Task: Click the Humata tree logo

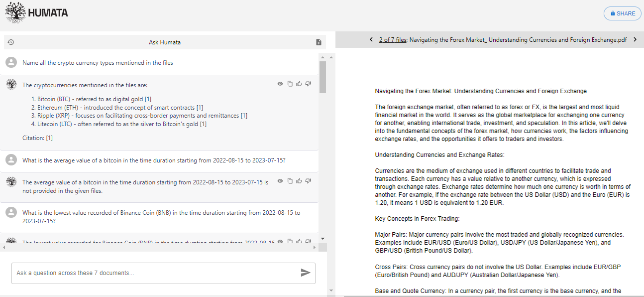Action: (x=15, y=12)
